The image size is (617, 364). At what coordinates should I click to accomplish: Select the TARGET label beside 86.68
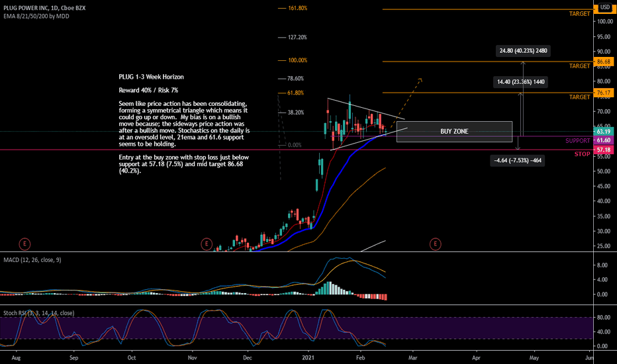coord(580,66)
